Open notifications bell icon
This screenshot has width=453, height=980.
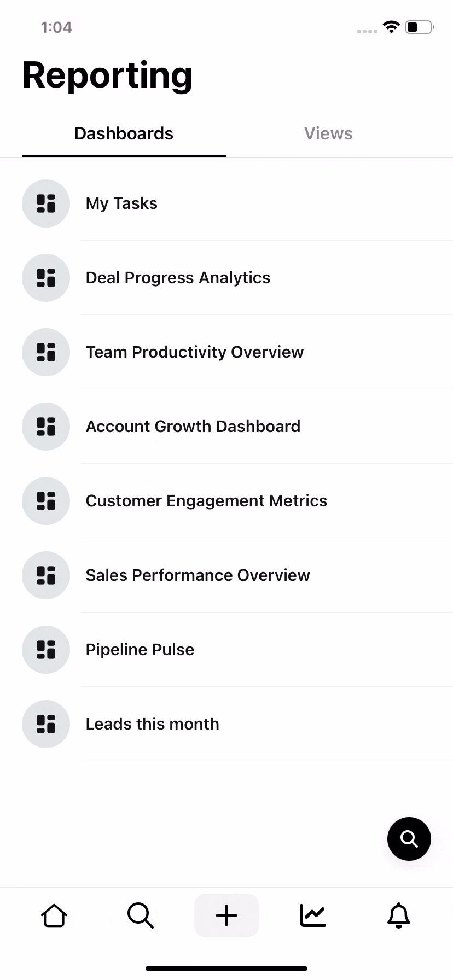coord(399,915)
